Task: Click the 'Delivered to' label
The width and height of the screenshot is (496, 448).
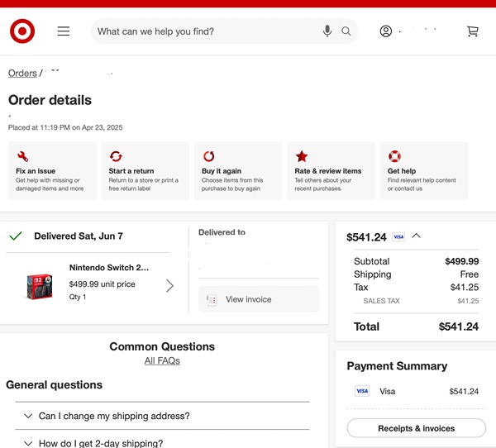Action: click(x=222, y=232)
